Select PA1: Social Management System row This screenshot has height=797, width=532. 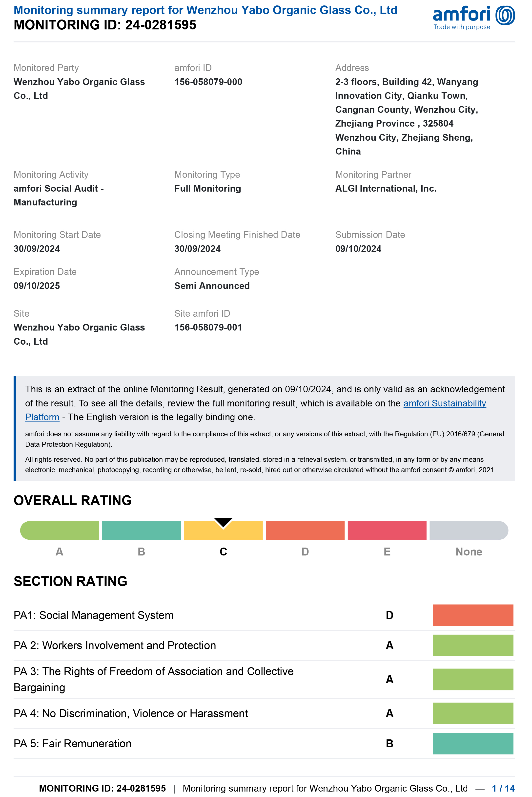tap(94, 615)
